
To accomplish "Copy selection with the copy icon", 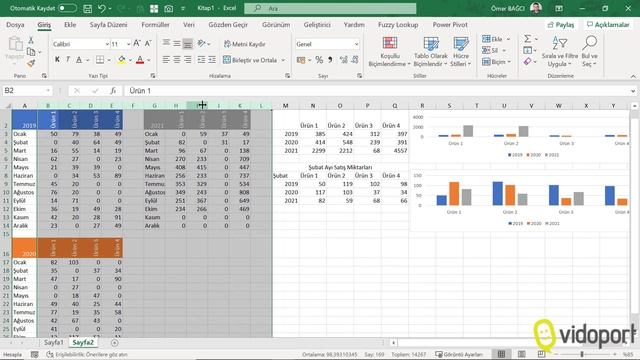I will (31, 52).
